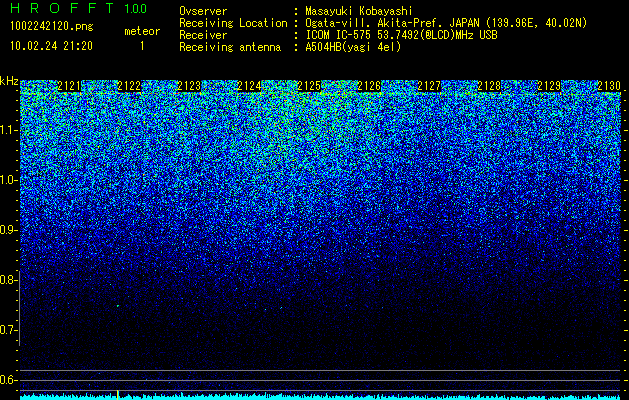629x400 pixels.
Task: Select the file name 1002242120.png
Action: 52,26
